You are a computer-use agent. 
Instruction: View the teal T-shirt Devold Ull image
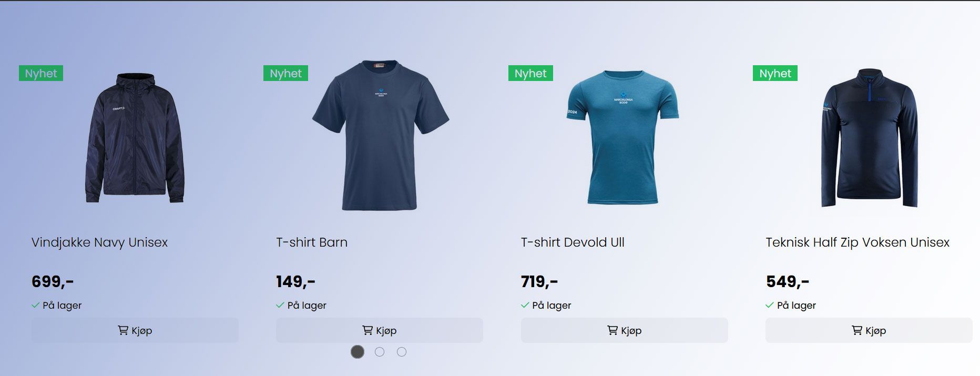click(x=623, y=137)
